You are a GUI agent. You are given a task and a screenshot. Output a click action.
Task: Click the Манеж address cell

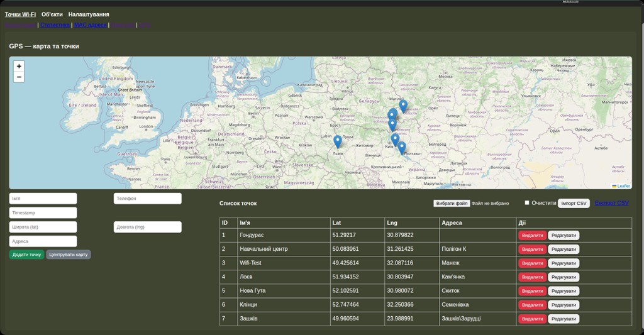(x=478, y=263)
